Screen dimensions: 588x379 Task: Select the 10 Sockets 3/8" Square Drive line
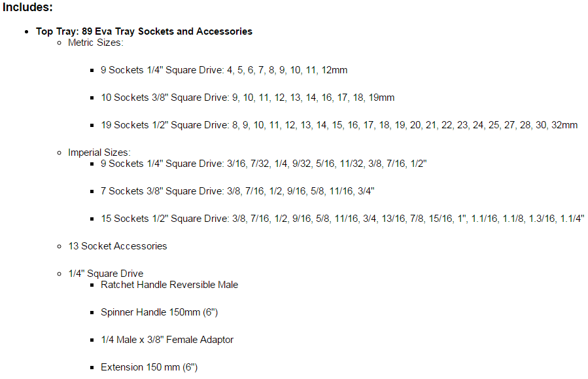pos(247,98)
